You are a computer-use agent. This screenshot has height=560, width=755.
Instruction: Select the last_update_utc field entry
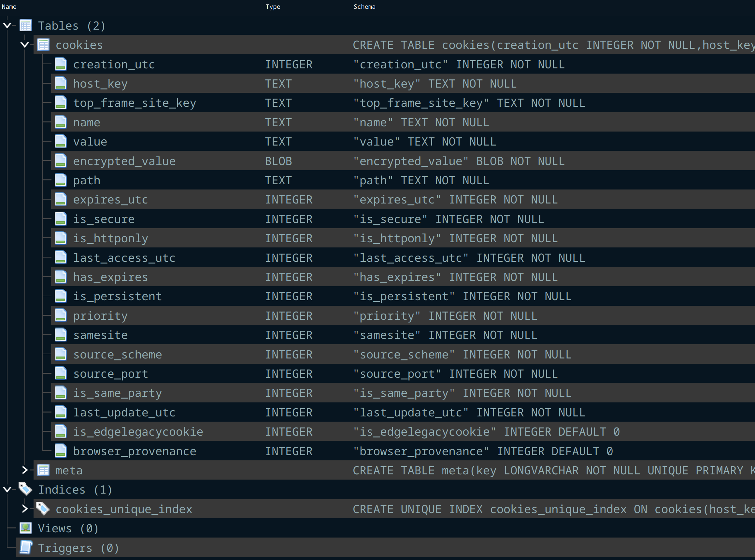tap(124, 412)
